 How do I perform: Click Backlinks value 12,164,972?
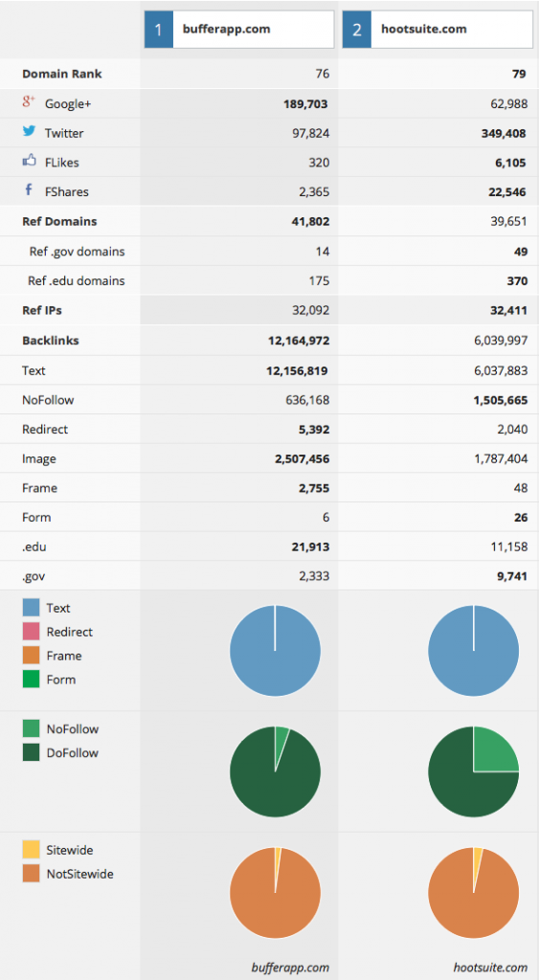tap(299, 341)
